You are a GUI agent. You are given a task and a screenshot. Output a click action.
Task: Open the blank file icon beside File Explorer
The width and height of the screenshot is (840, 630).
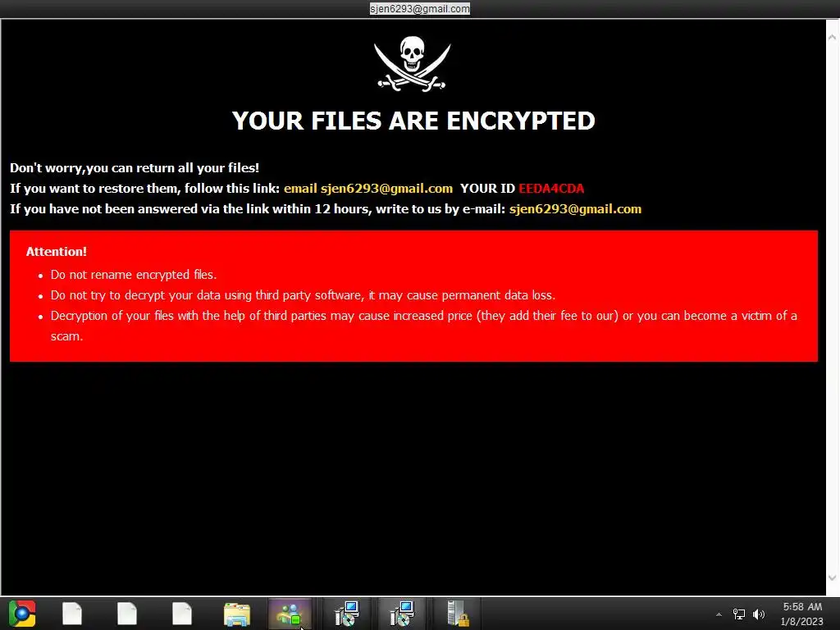pos(182,614)
